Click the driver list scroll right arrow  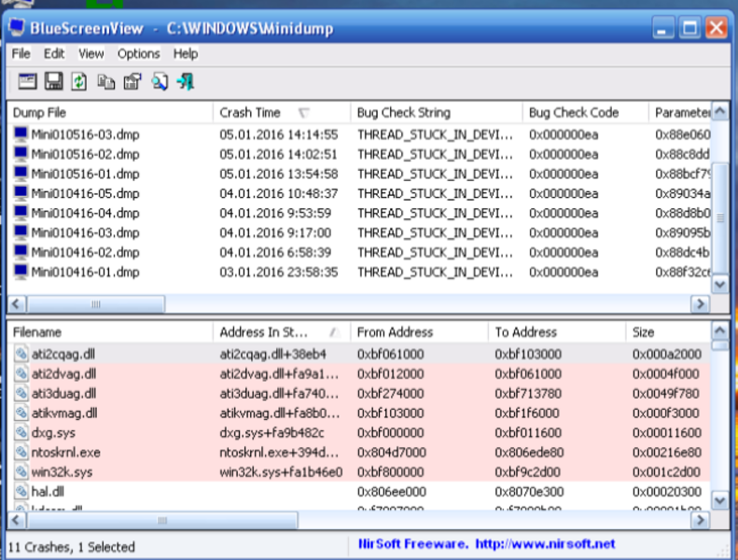pos(700,521)
